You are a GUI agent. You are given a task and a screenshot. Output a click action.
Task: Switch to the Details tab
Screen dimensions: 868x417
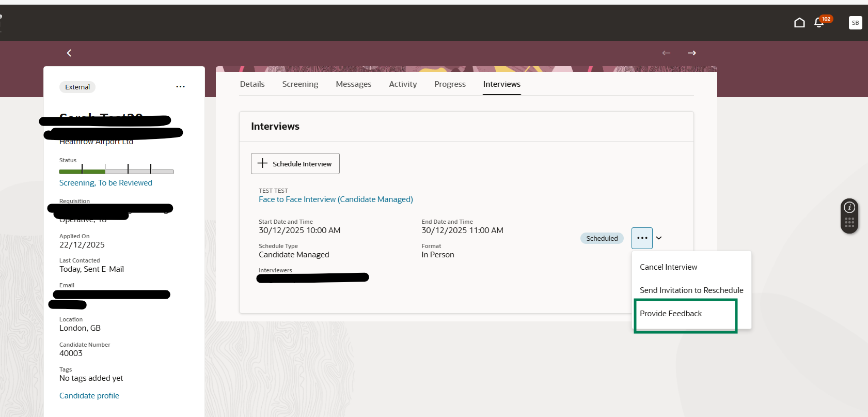[252, 84]
